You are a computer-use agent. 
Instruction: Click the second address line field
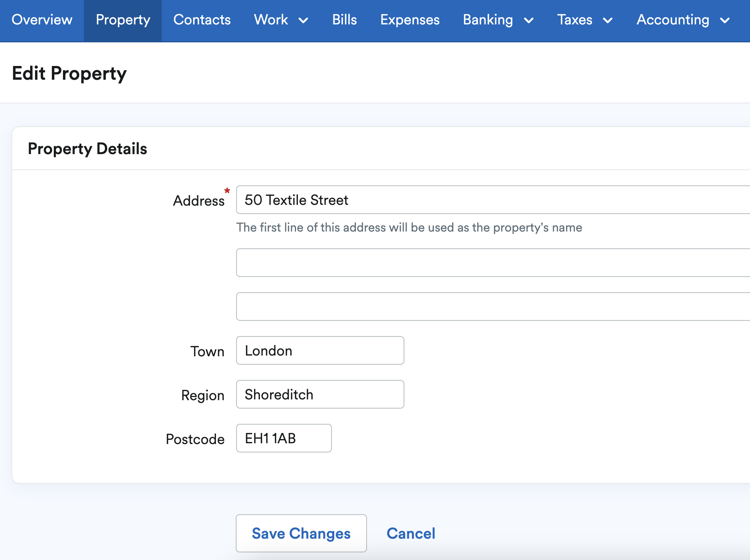point(420,262)
